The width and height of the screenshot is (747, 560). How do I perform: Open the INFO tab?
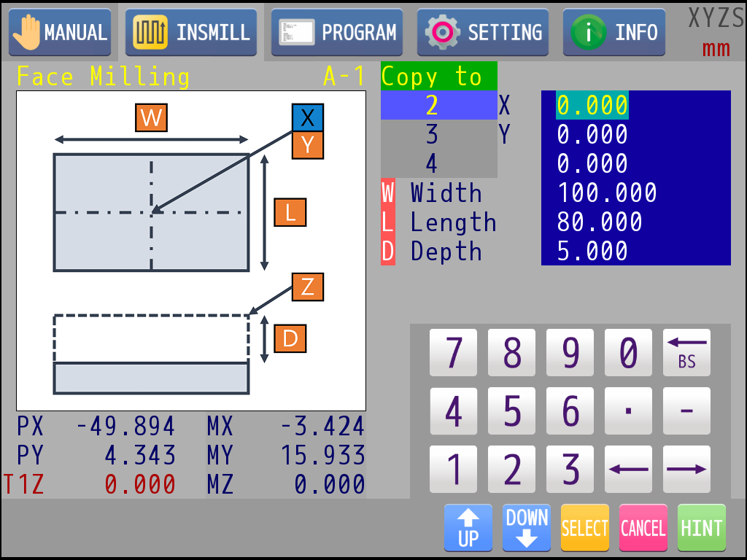[x=614, y=32]
